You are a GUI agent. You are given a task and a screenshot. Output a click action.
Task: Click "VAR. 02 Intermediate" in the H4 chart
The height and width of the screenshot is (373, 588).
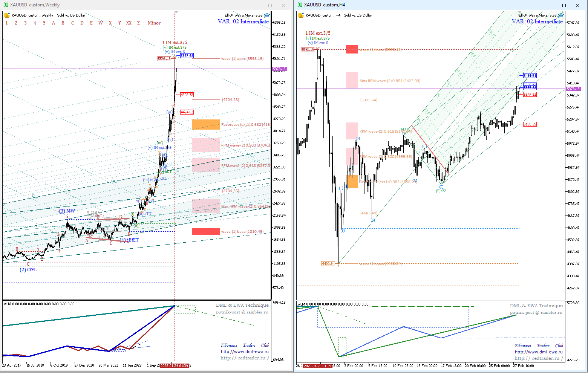(x=537, y=21)
